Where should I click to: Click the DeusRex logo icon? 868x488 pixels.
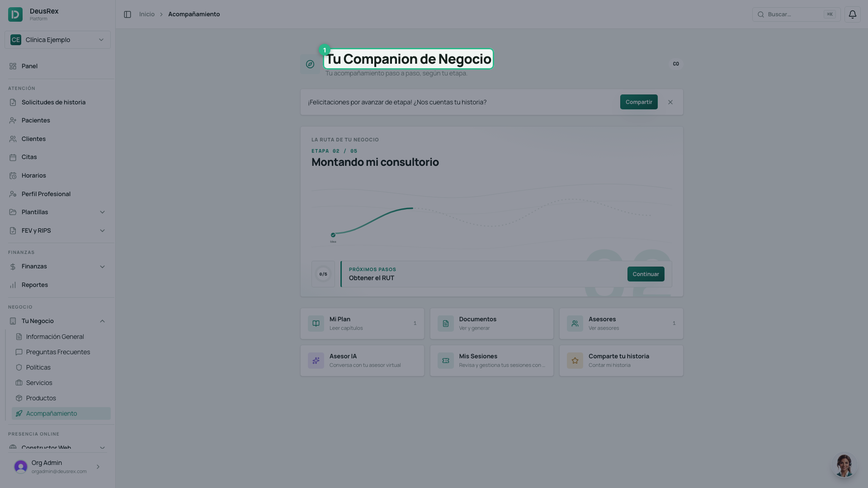click(x=15, y=14)
